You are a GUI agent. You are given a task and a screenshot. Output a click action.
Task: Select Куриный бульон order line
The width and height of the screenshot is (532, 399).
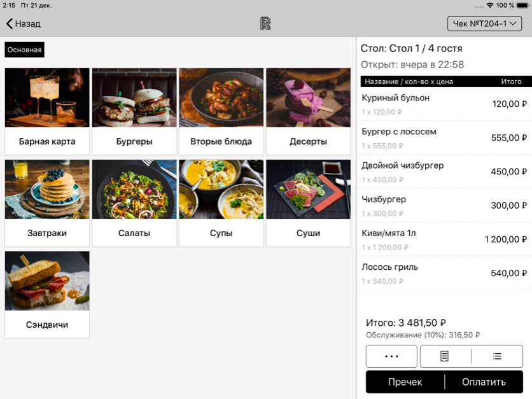coord(444,104)
